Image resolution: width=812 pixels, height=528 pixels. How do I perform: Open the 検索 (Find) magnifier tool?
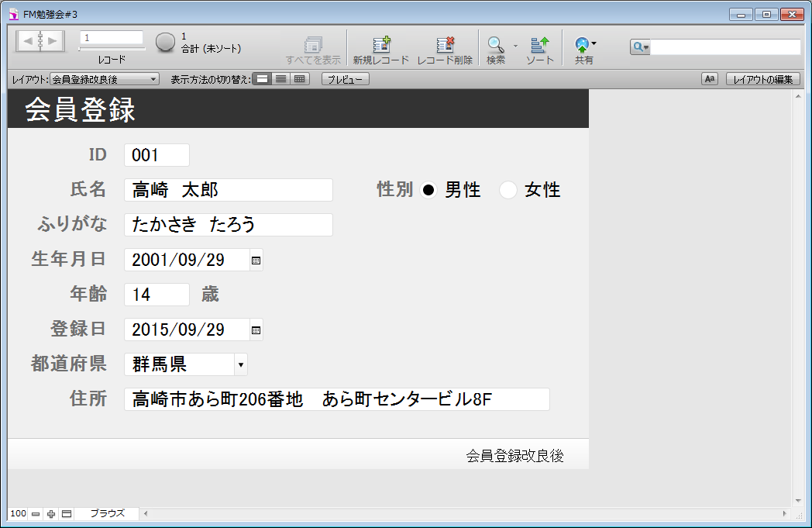click(495, 45)
